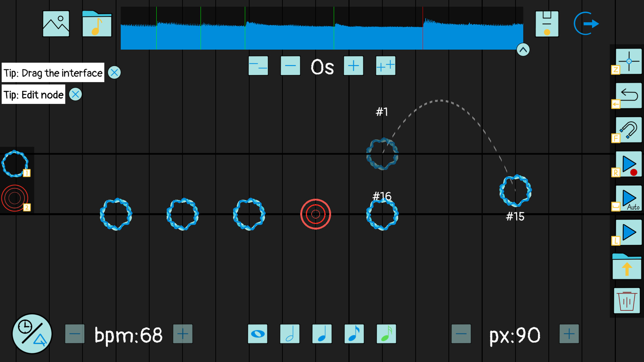Click the node labeled #15

pyautogui.click(x=515, y=191)
